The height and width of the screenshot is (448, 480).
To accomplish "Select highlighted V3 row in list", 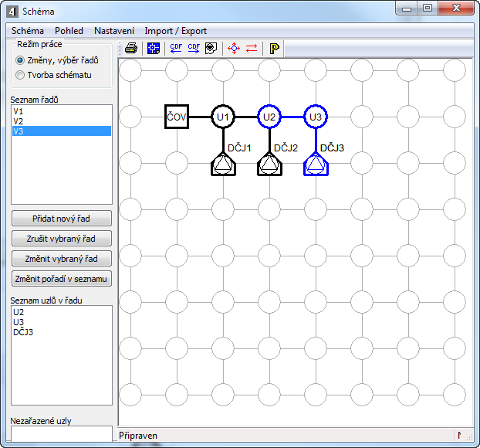I will point(62,131).
